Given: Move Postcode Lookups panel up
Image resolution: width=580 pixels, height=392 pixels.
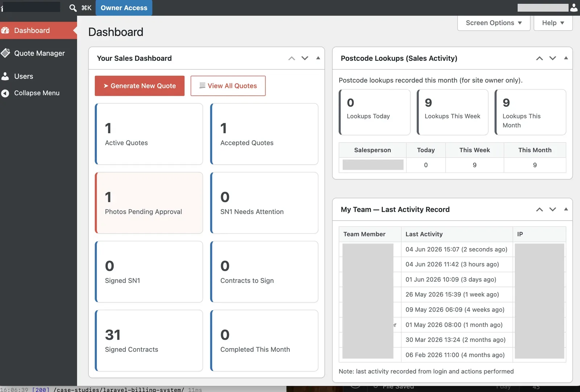Looking at the screenshot, I should (539, 58).
